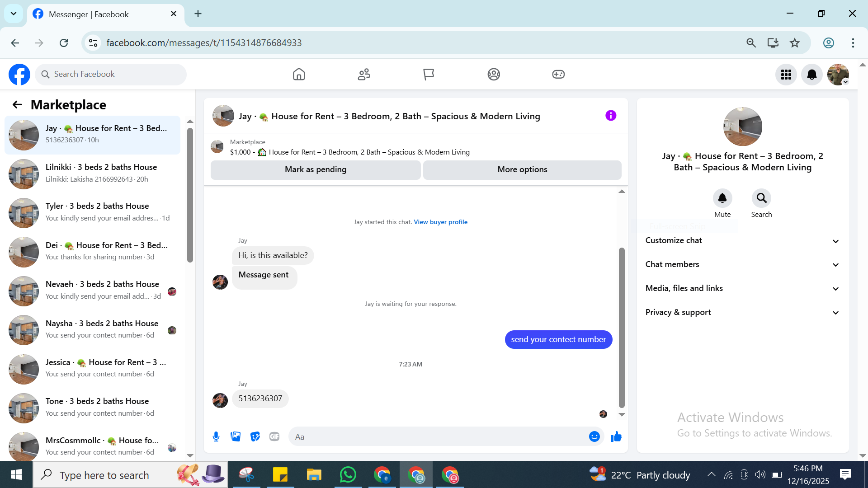Open the Friends icon in top navigation
This screenshot has height=488, width=868.
(364, 74)
